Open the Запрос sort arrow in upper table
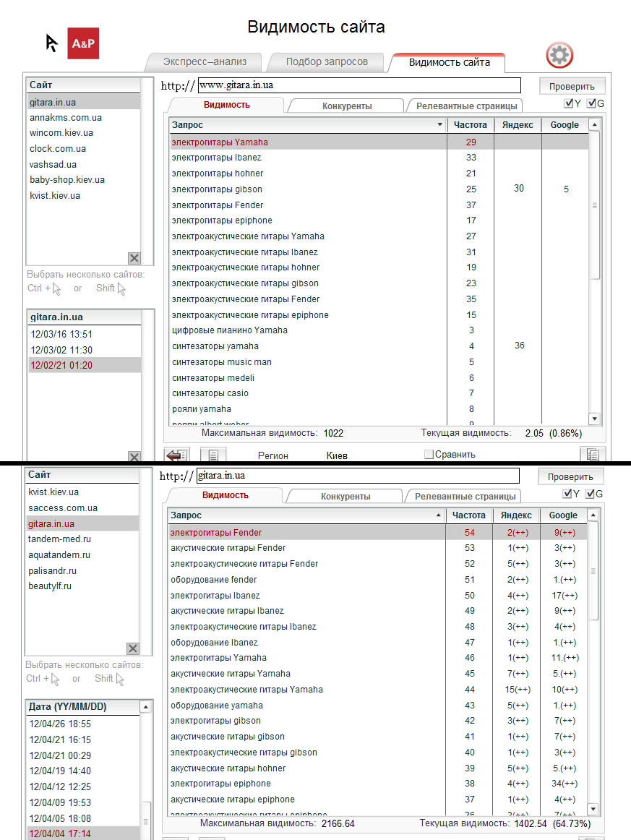Viewport: 631px width, 840px height. point(439,125)
